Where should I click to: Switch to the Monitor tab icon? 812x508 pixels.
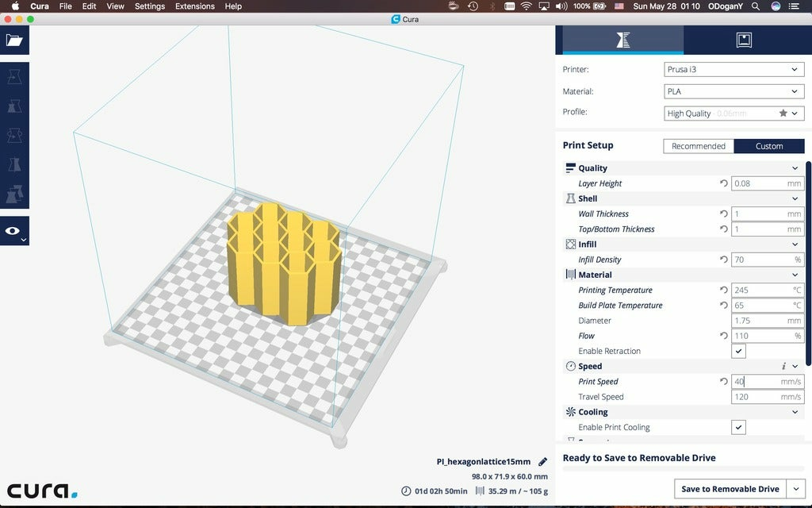[744, 40]
